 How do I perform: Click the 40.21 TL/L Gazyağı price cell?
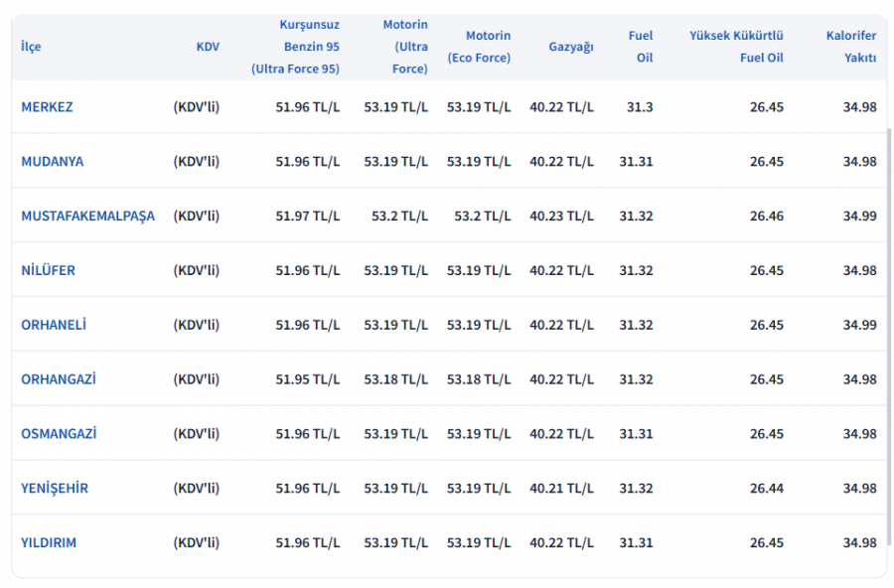[x=561, y=489]
